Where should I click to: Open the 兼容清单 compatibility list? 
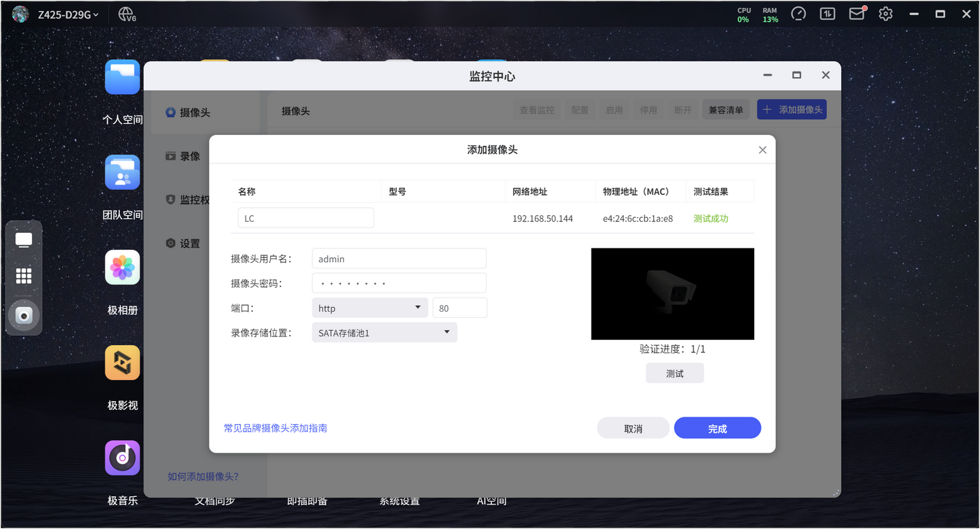pos(726,110)
